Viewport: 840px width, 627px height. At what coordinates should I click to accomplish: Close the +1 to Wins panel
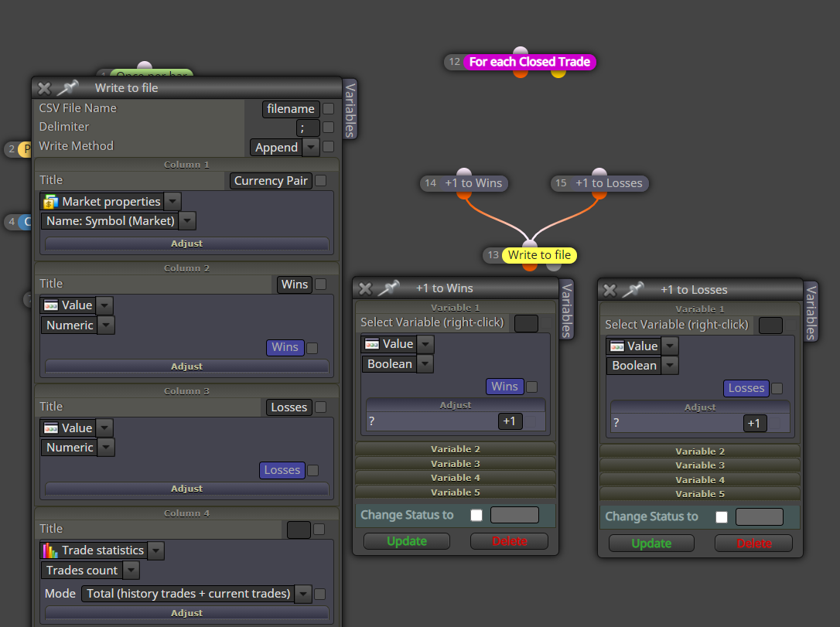point(365,289)
